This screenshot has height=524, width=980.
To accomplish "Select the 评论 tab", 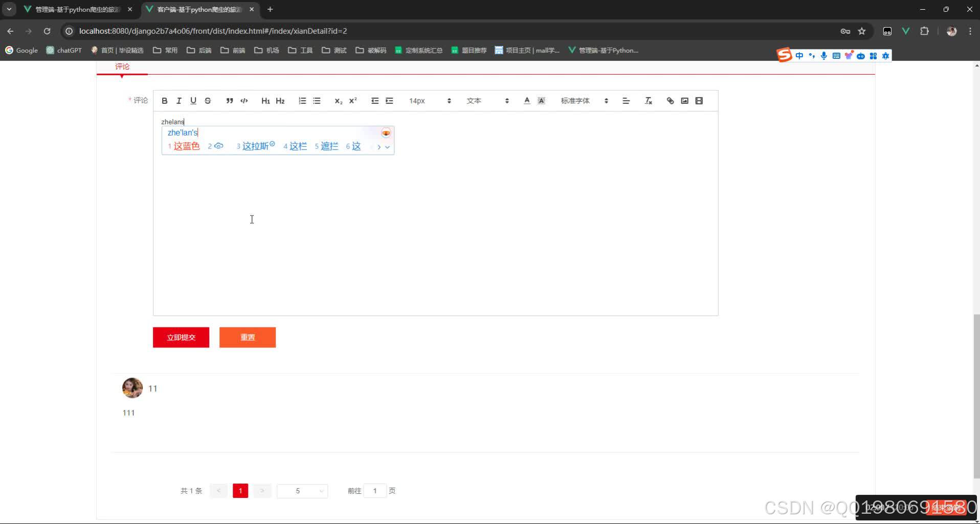I will pos(122,67).
